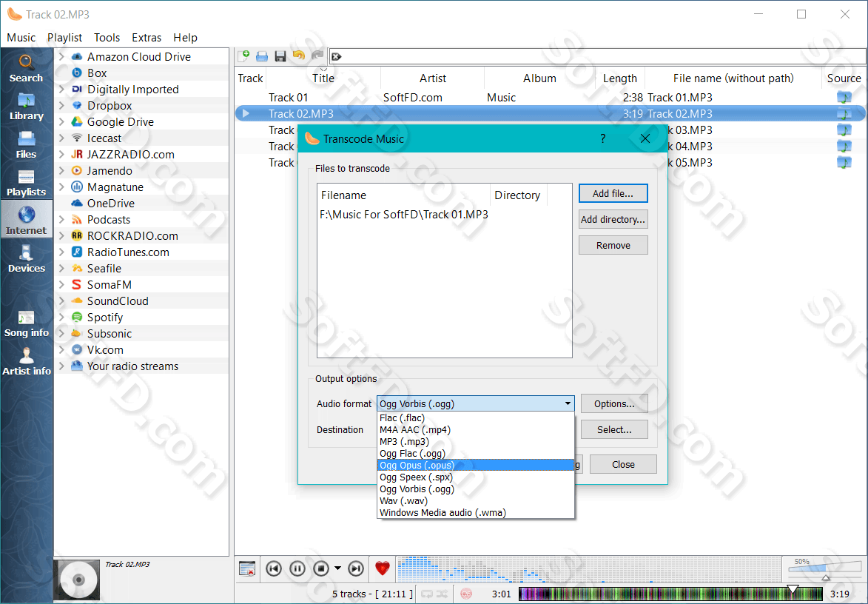This screenshot has width=868, height=604.
Task: Select the Internet sidebar tab
Action: coord(26,221)
